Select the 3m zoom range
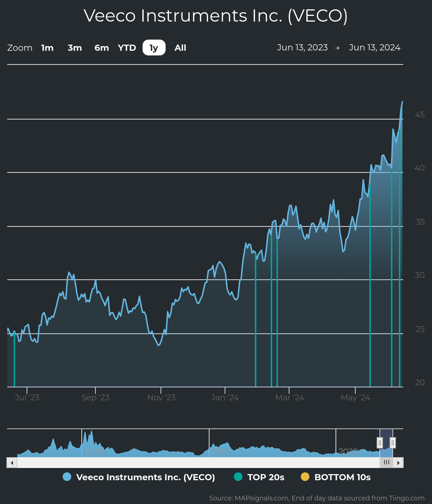 coord(75,48)
